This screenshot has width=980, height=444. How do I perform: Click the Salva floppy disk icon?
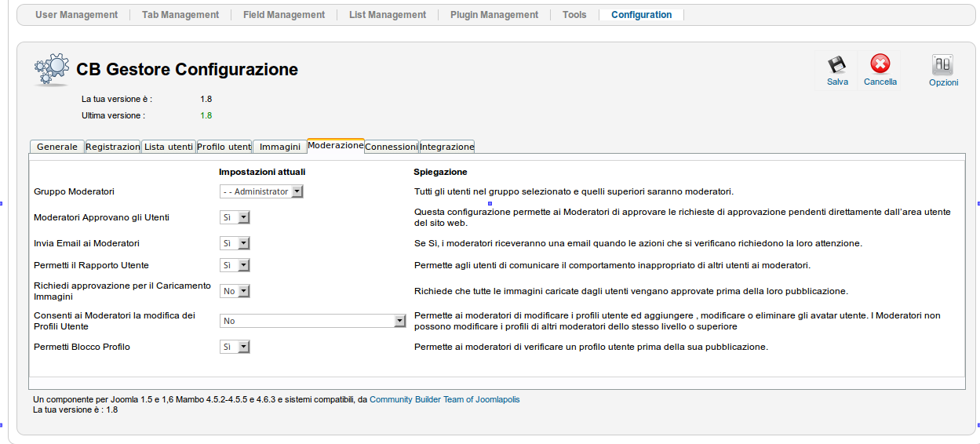[x=837, y=64]
